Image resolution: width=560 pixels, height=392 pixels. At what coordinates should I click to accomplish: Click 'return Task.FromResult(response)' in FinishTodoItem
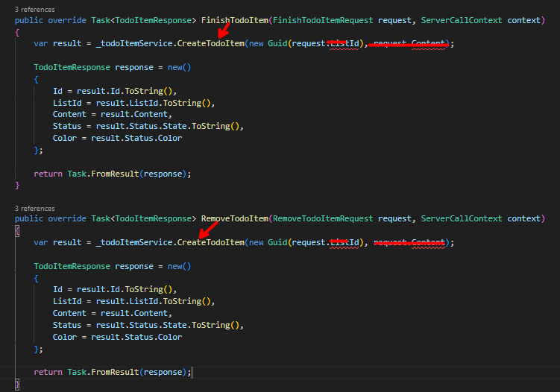tap(112, 174)
